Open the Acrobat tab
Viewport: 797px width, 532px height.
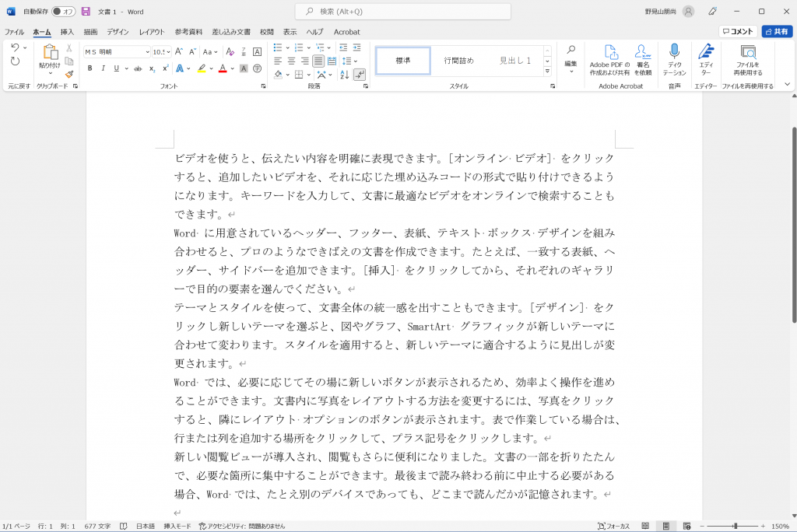click(346, 32)
